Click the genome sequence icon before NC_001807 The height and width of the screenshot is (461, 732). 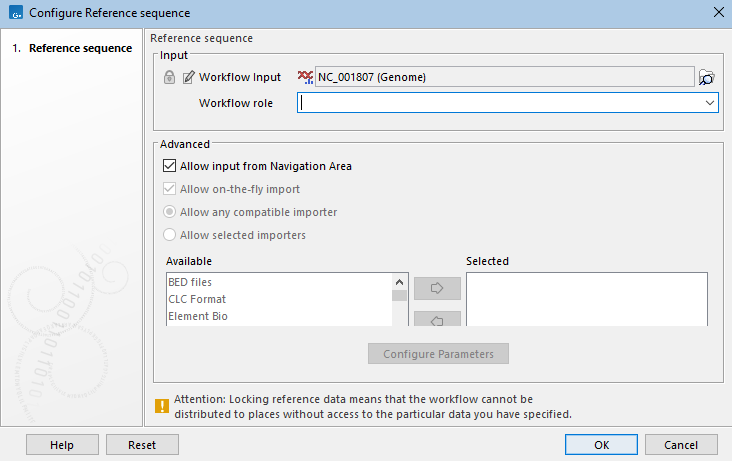[x=305, y=77]
